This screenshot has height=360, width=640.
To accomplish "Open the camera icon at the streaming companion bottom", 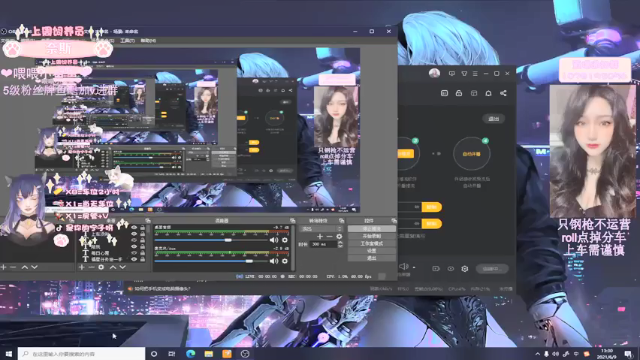I will tap(436, 269).
